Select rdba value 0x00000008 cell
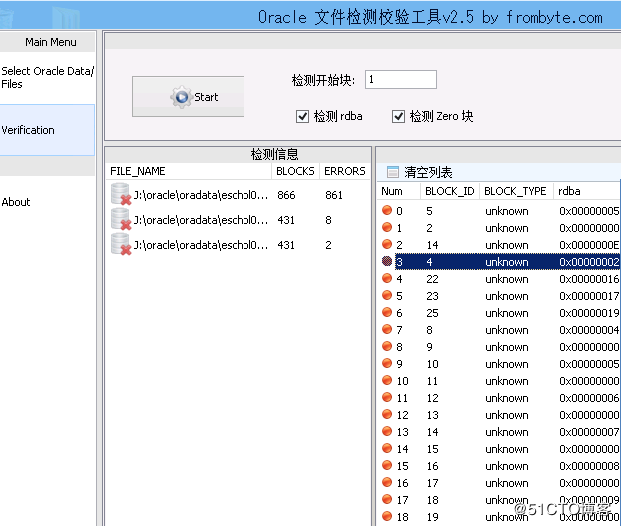This screenshot has height=526, width=621. pos(589,466)
